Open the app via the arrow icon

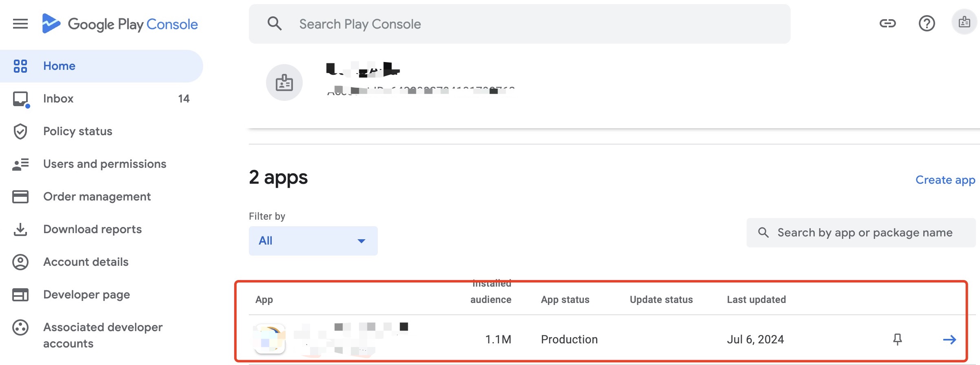click(949, 339)
